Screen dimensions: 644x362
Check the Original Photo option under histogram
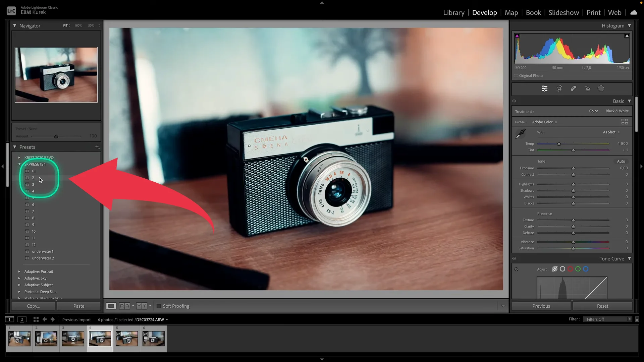(517, 75)
